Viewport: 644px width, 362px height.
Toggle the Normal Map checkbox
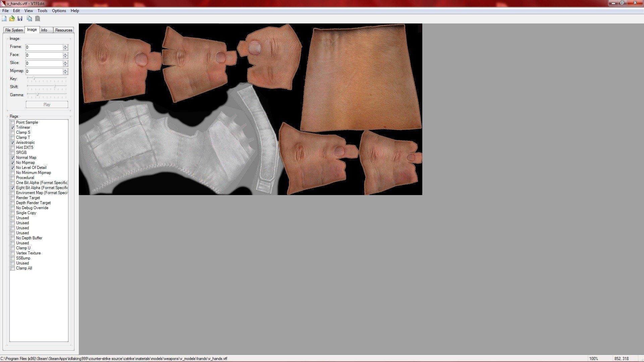[x=13, y=158]
